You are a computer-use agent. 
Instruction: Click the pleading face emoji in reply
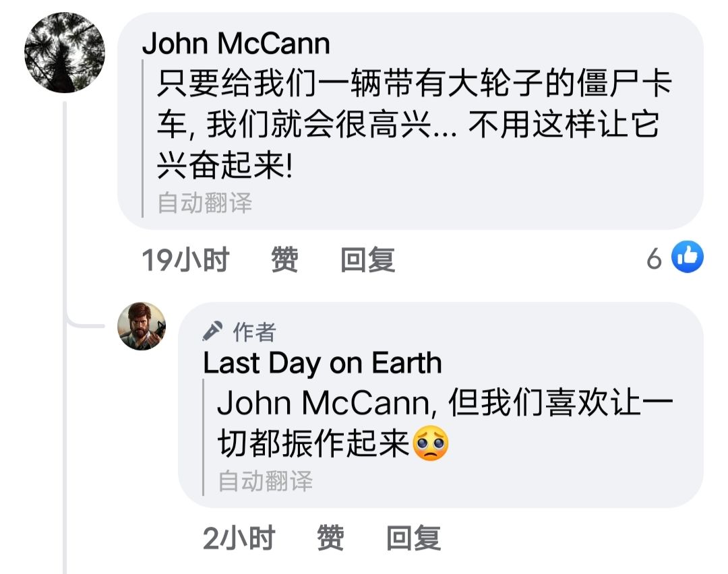click(x=431, y=445)
